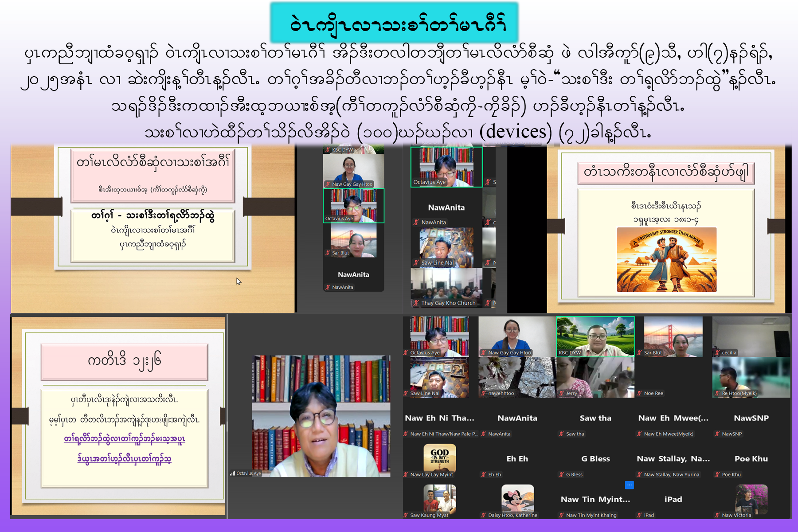Image resolution: width=798 pixels, height=532 pixels.
Task: Click muted mic icon beside Naw Victoria
Action: (717, 515)
